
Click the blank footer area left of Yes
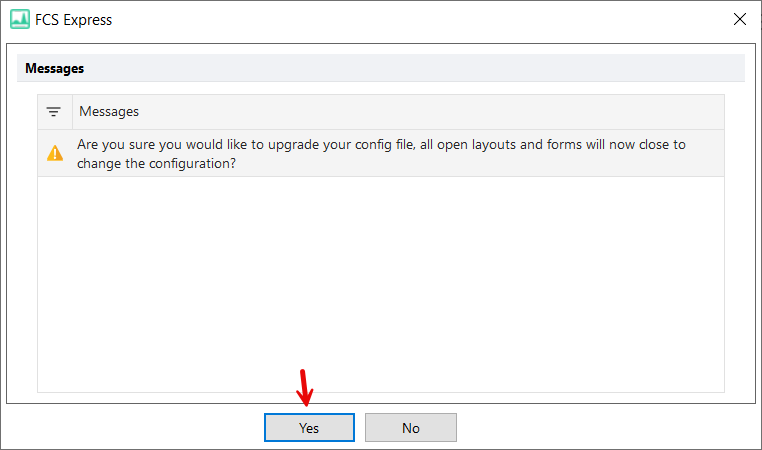pyautogui.click(x=130, y=428)
